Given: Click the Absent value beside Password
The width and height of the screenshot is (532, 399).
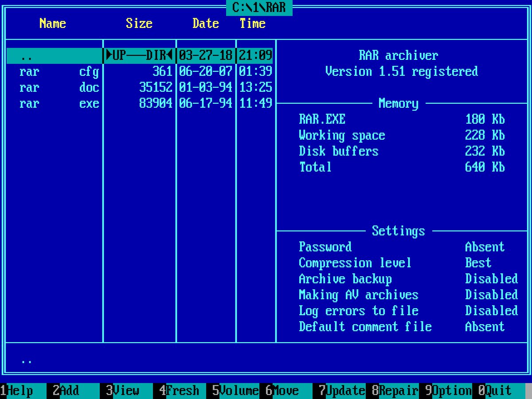Looking at the screenshot, I should pyautogui.click(x=485, y=247).
